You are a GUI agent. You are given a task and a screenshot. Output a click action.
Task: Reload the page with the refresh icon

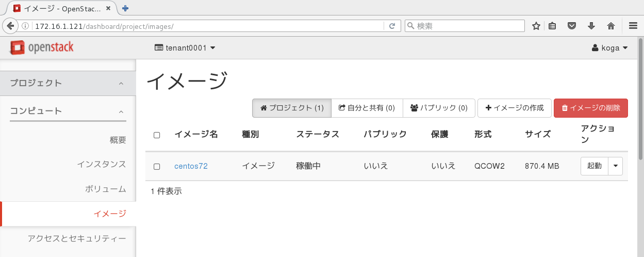tap(392, 26)
